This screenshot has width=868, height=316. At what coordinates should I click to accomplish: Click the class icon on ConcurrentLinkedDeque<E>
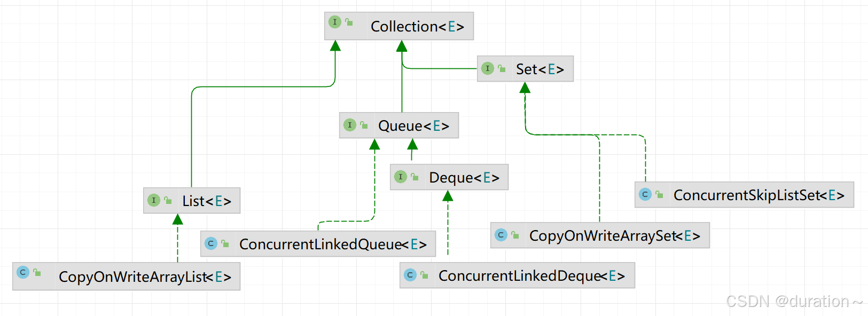click(410, 275)
